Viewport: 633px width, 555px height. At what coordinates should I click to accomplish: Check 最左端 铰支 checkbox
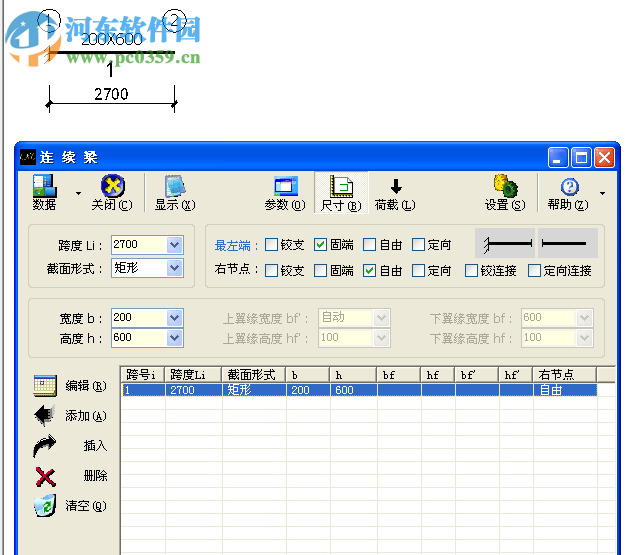pos(271,245)
